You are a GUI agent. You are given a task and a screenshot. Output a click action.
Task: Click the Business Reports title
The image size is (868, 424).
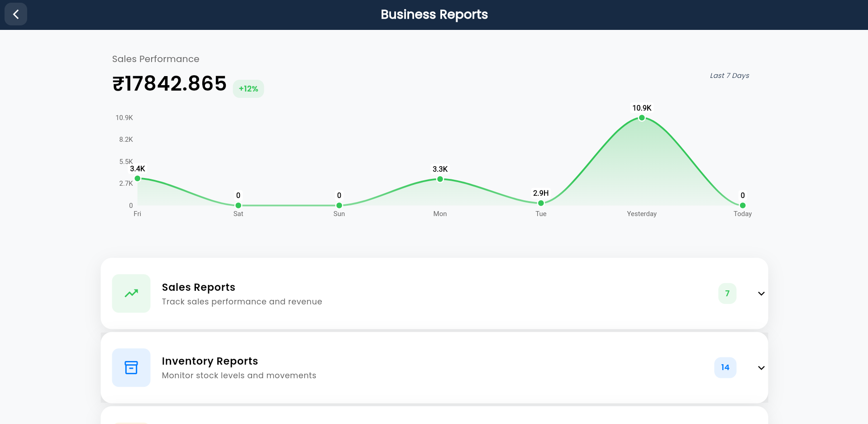tap(434, 14)
